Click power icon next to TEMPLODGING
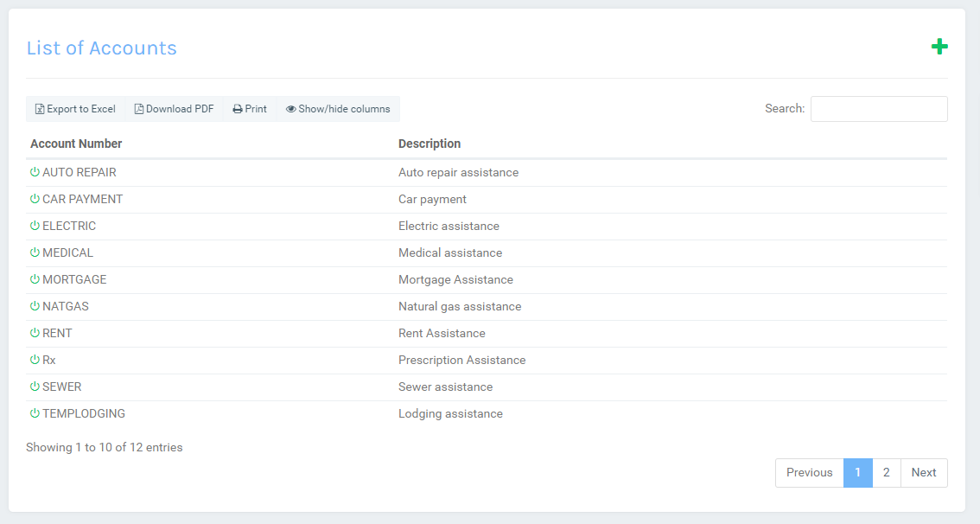The height and width of the screenshot is (524, 980). [x=35, y=413]
